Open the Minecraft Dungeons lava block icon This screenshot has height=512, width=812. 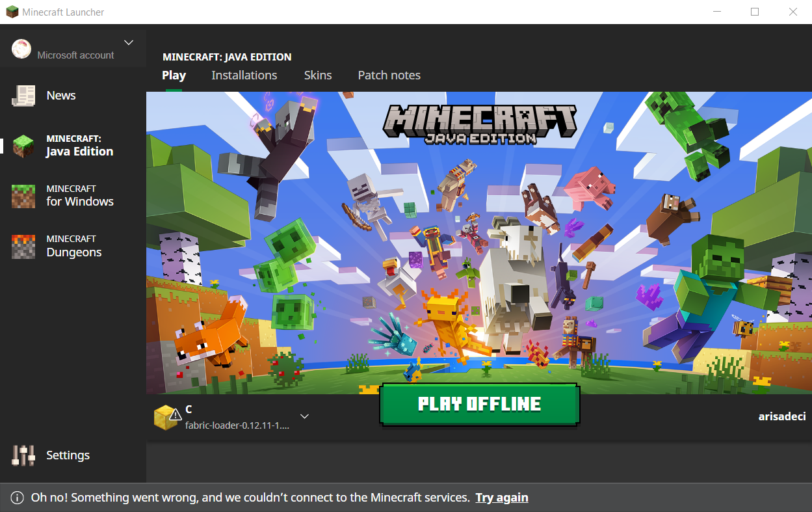click(23, 247)
